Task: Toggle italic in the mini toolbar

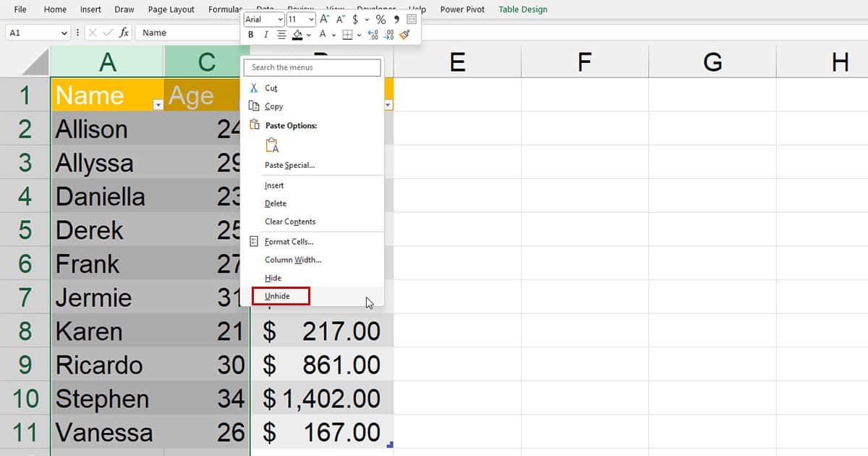Action: tap(266, 35)
